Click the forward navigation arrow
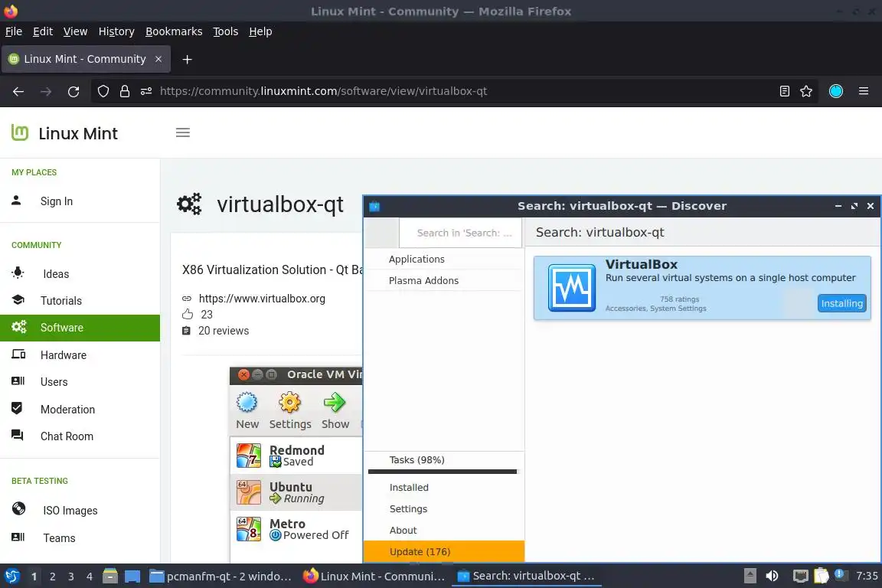Screen dimensions: 882x588 click(46, 91)
